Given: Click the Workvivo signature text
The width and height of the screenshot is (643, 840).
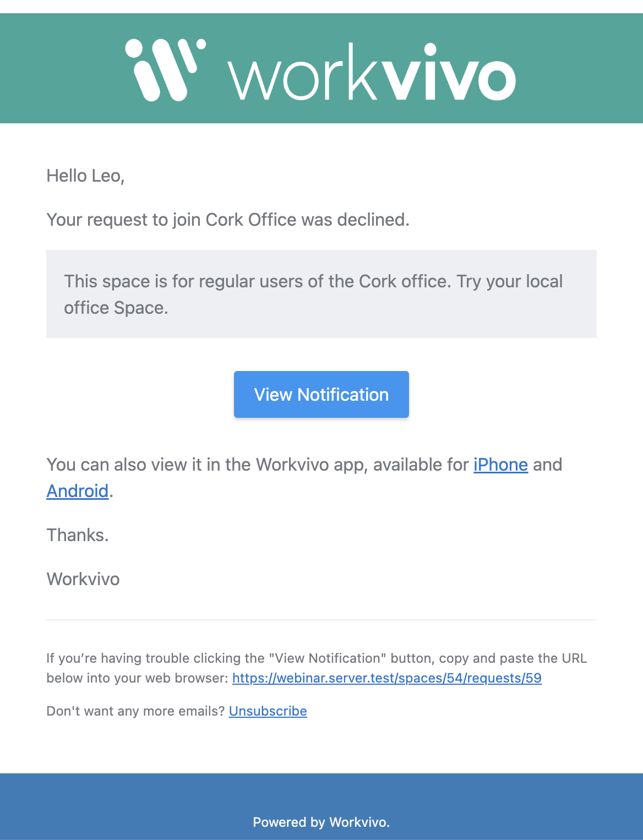Looking at the screenshot, I should [83, 579].
